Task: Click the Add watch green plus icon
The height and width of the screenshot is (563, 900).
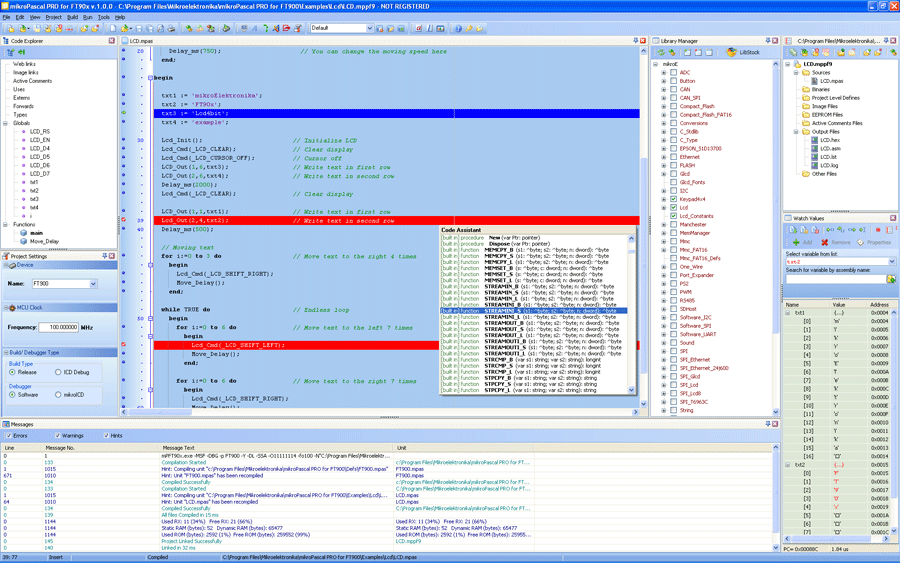Action: (796, 242)
